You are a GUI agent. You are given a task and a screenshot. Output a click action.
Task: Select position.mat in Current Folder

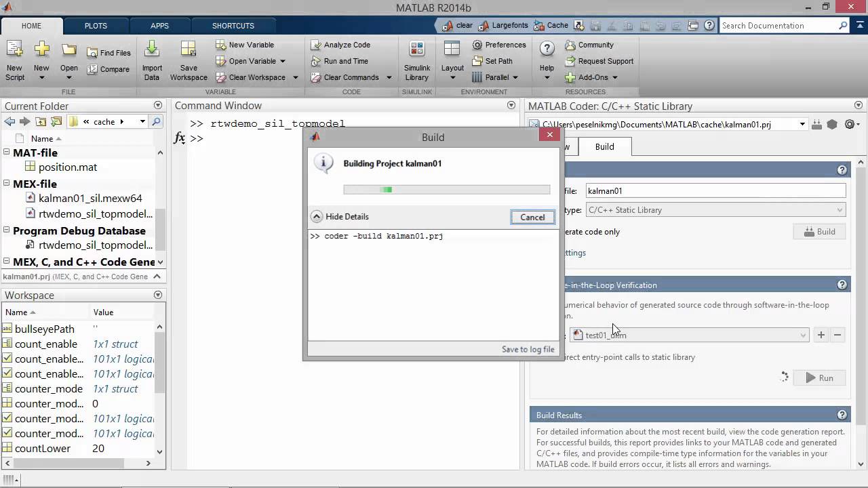tap(68, 167)
